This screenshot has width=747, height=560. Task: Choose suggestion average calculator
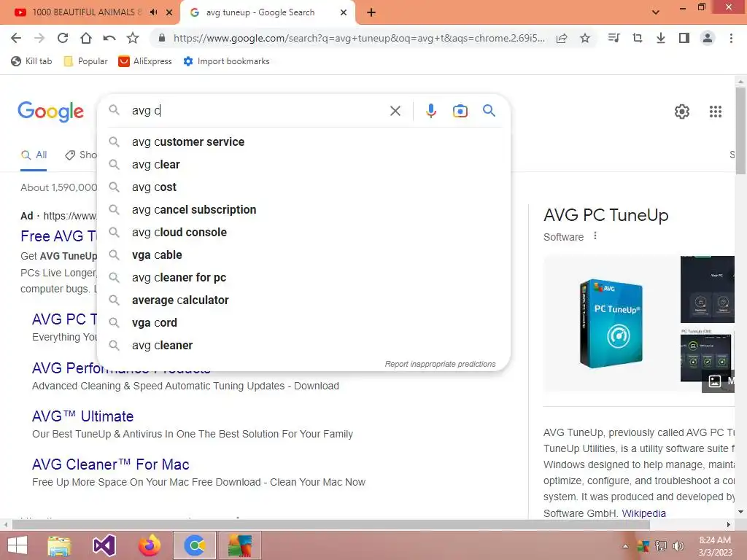(x=303, y=300)
